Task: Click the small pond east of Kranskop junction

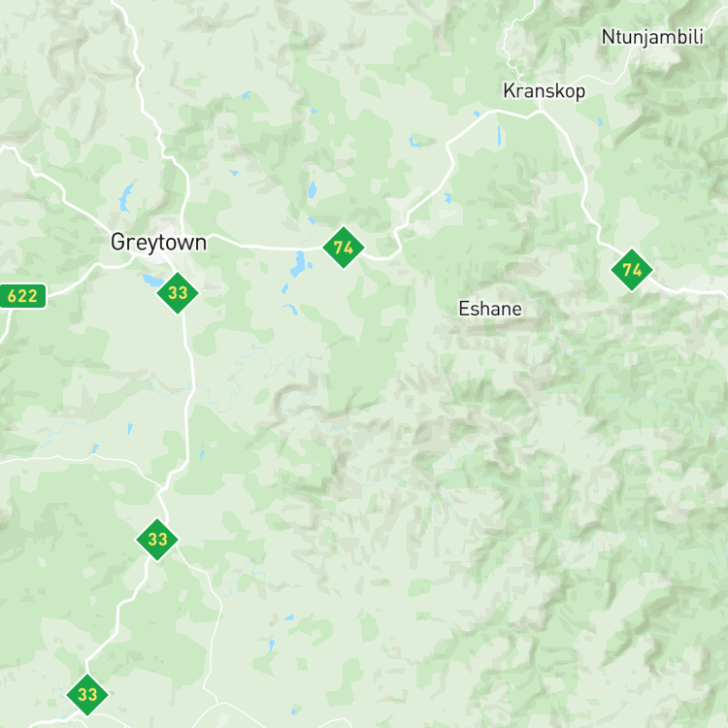Action: (600, 122)
